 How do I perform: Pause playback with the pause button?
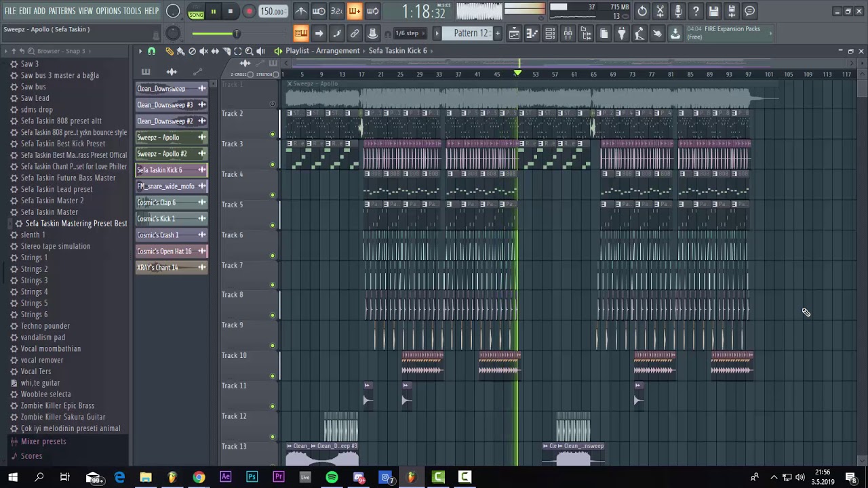213,12
